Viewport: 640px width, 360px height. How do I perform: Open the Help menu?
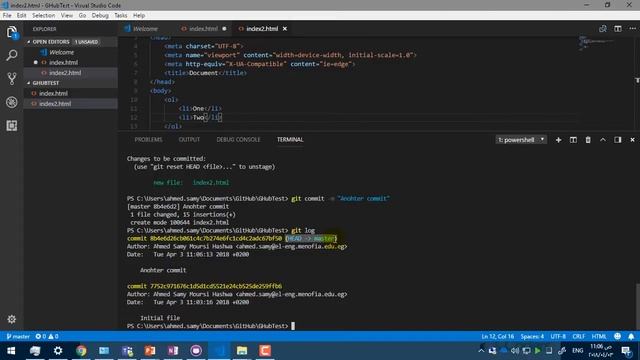point(139,16)
